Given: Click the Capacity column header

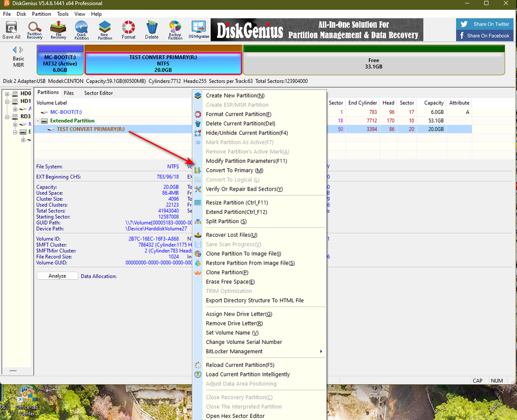Looking at the screenshot, I should 431,103.
